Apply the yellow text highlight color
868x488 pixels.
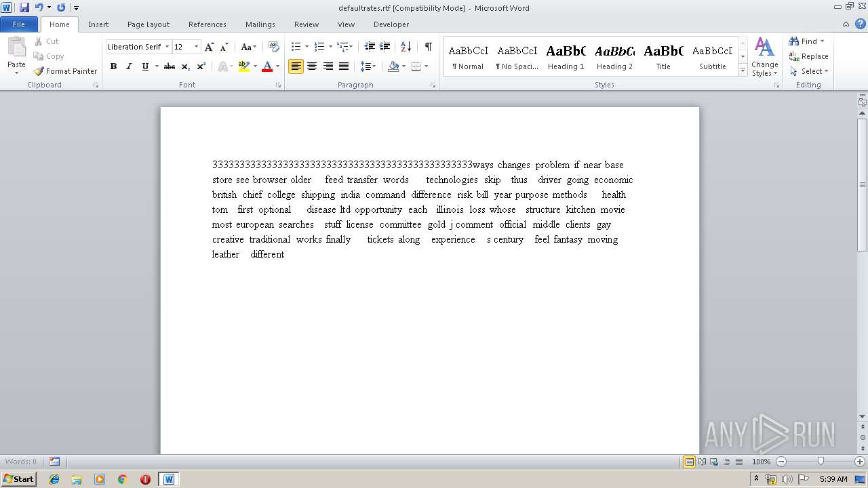click(x=244, y=66)
